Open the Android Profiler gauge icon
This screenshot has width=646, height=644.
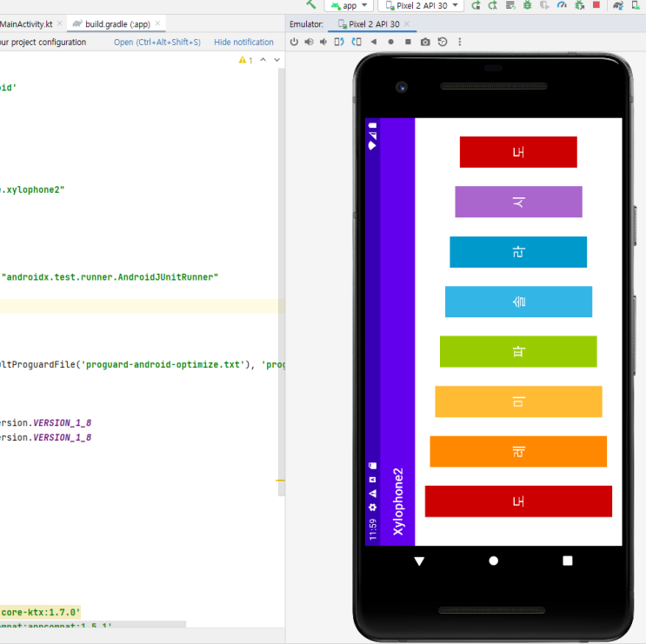click(562, 5)
